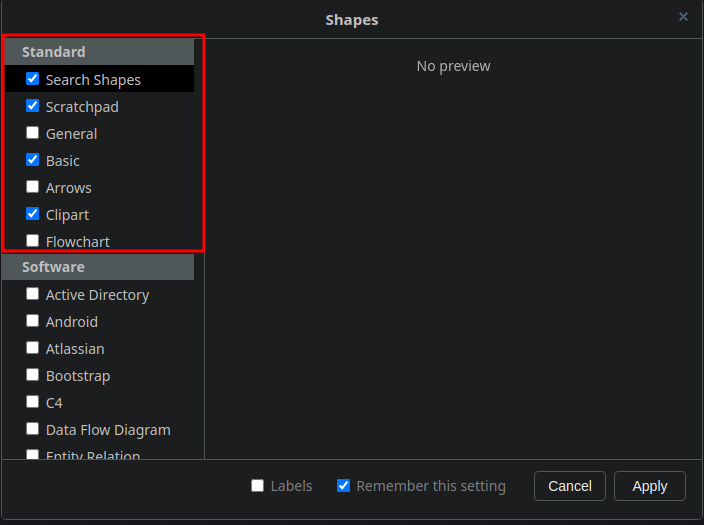Uncheck the Clipart checkbox
This screenshot has height=525, width=704.
click(x=33, y=214)
